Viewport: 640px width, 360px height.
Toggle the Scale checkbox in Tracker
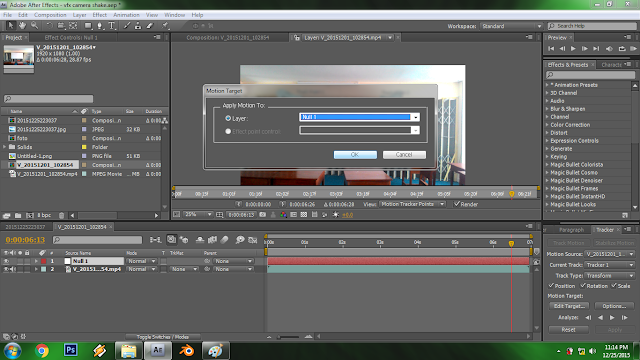614,286
